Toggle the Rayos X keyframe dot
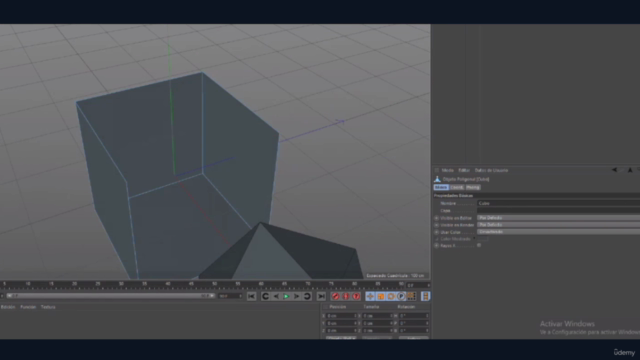The image size is (640, 360). (x=436, y=245)
